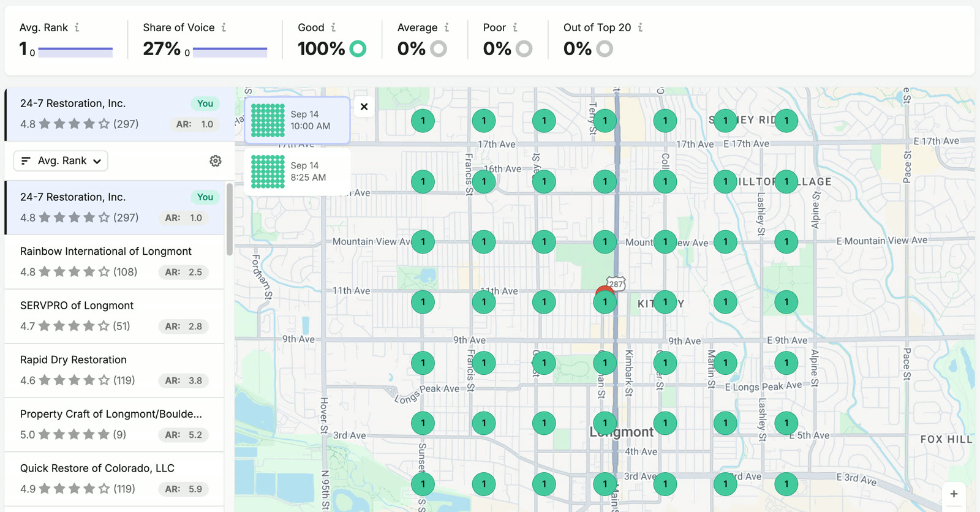
Task: Click rank pin on the KITELEY label
Action: (665, 302)
